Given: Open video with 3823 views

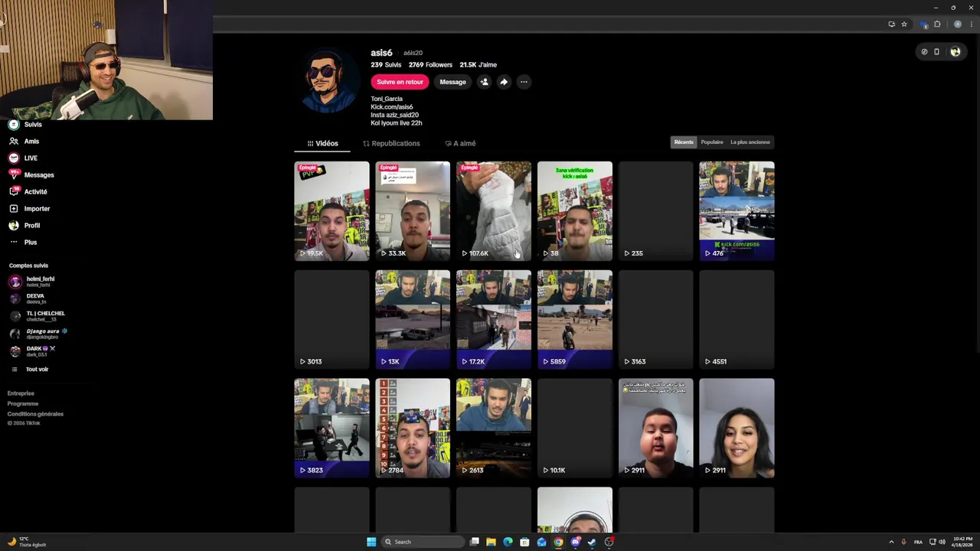Looking at the screenshot, I should pos(332,429).
